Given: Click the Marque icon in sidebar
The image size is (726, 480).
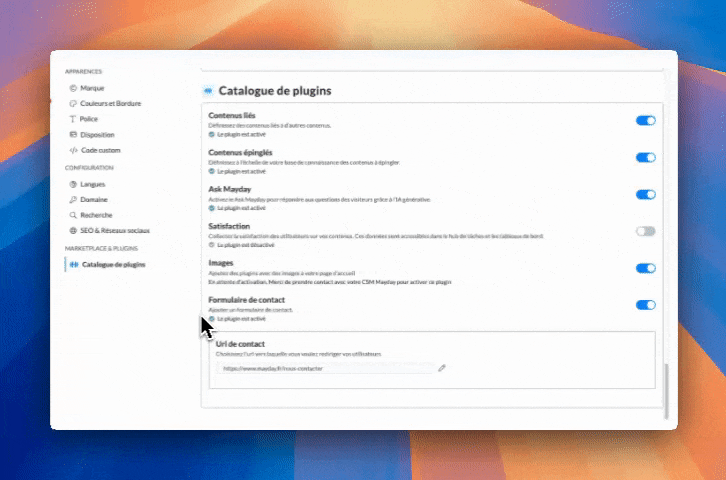Looking at the screenshot, I should click(x=73, y=88).
